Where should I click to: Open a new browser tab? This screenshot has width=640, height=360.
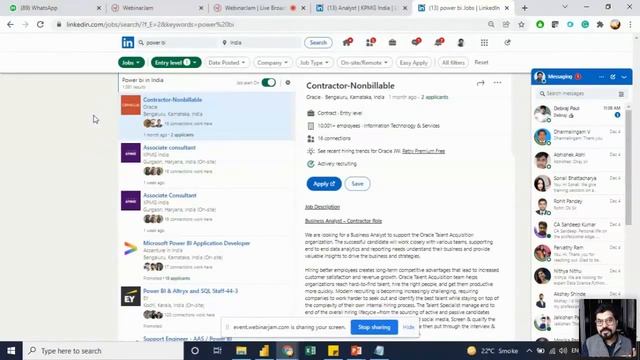point(524,8)
